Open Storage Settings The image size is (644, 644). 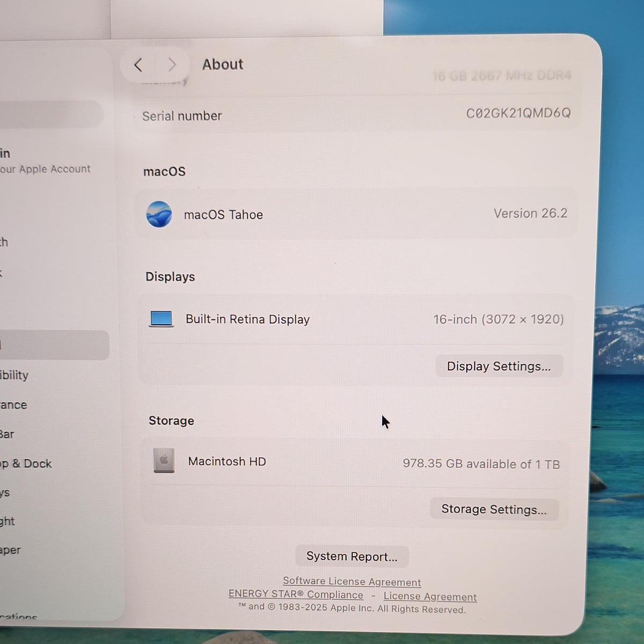494,509
